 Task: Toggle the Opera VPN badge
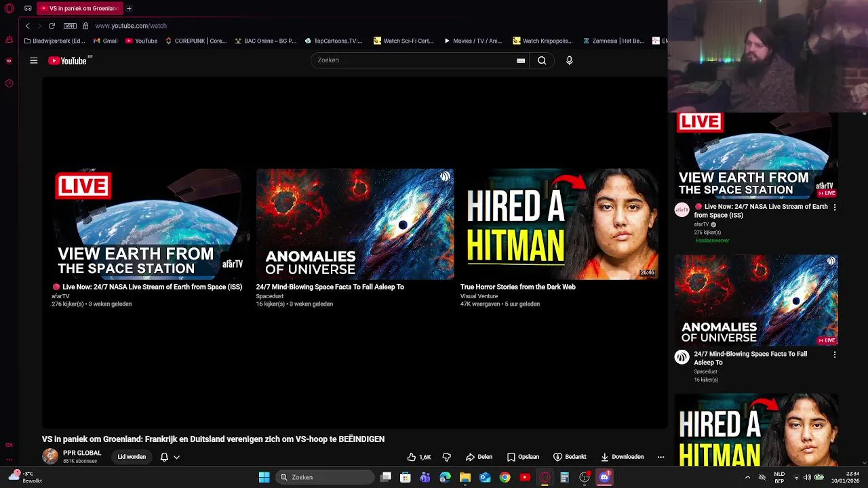pyautogui.click(x=70, y=26)
